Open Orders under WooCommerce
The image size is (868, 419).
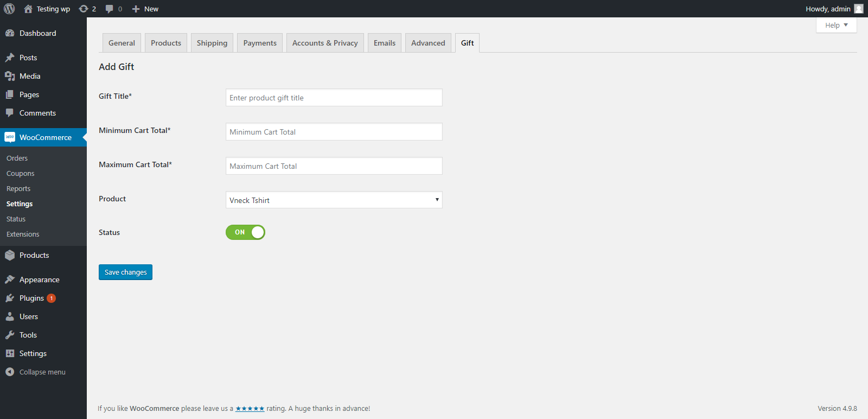[17, 158]
